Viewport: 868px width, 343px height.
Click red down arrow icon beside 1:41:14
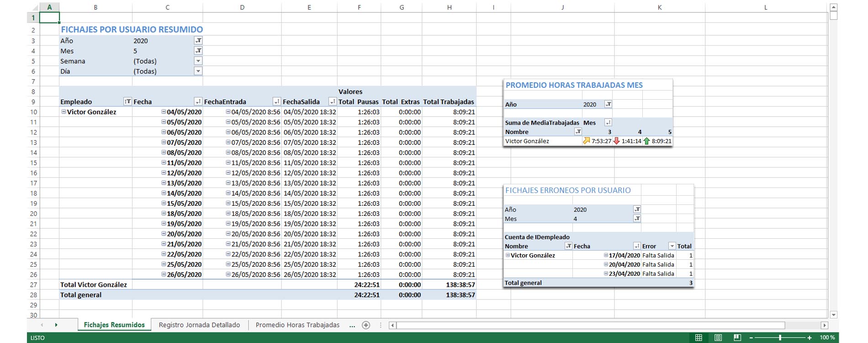pyautogui.click(x=616, y=141)
